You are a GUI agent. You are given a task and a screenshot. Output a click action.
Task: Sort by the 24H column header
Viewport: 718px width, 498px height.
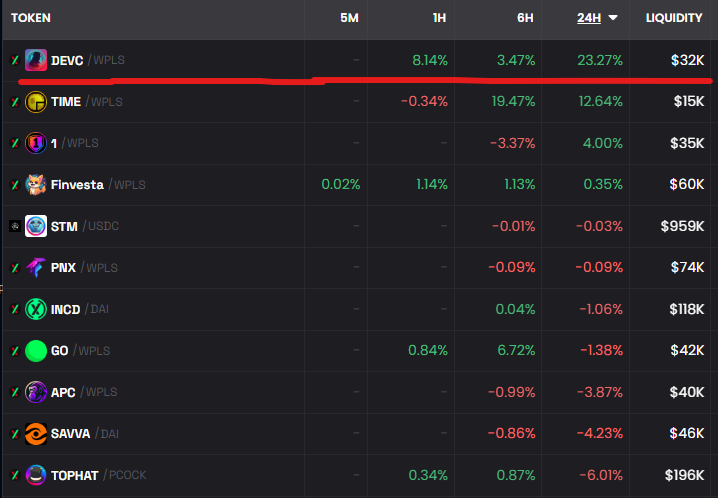pyautogui.click(x=589, y=18)
